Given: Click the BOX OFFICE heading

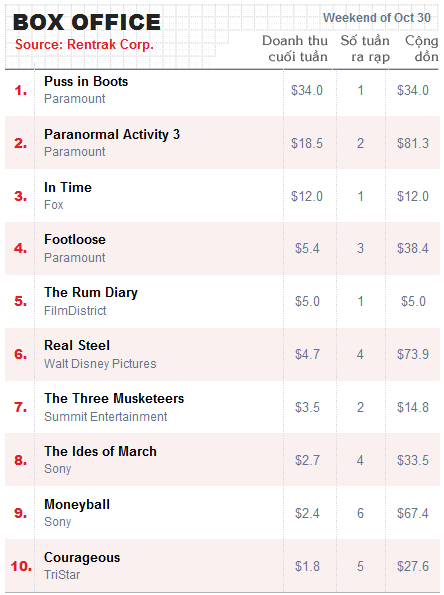Looking at the screenshot, I should 87,22.
